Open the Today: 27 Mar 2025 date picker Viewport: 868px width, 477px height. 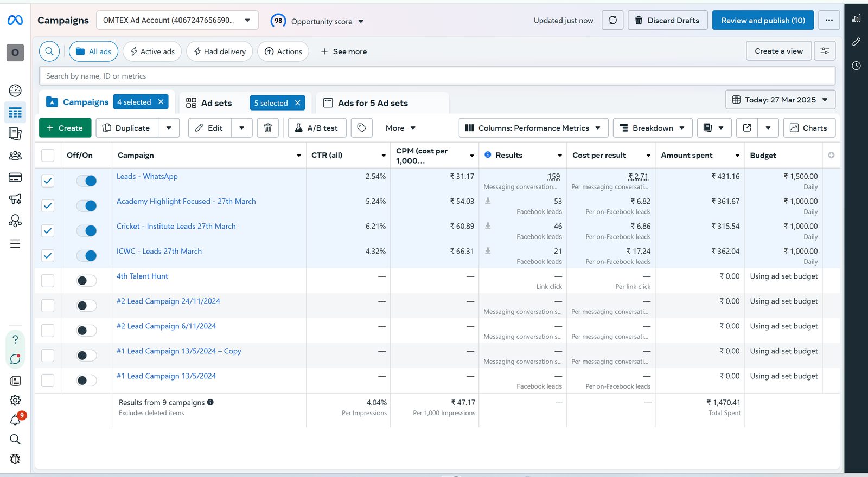pyautogui.click(x=780, y=100)
